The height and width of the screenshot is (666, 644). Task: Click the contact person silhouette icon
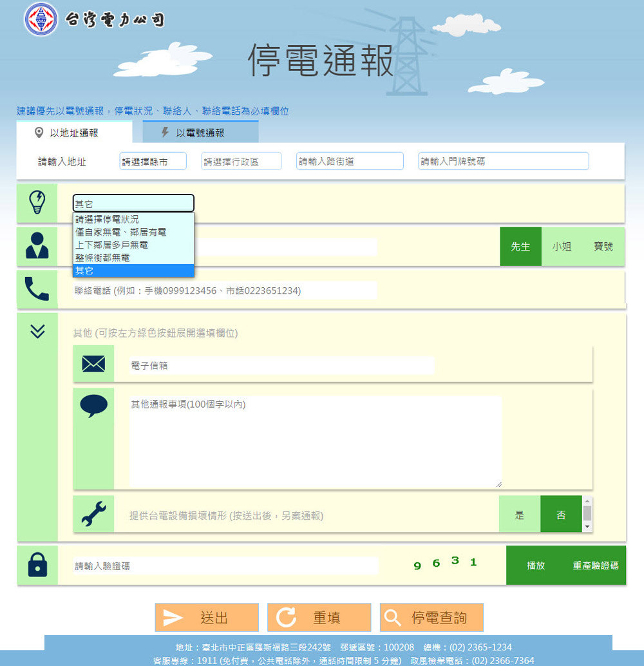click(x=37, y=245)
